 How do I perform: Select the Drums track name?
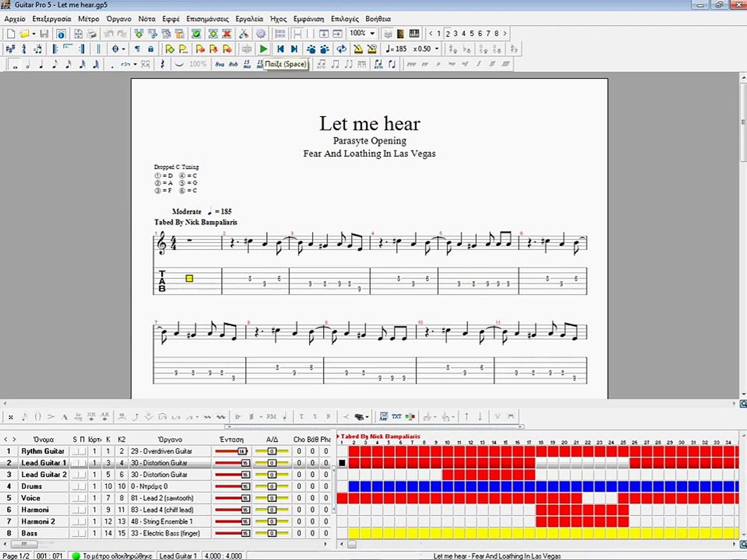pos(32,486)
